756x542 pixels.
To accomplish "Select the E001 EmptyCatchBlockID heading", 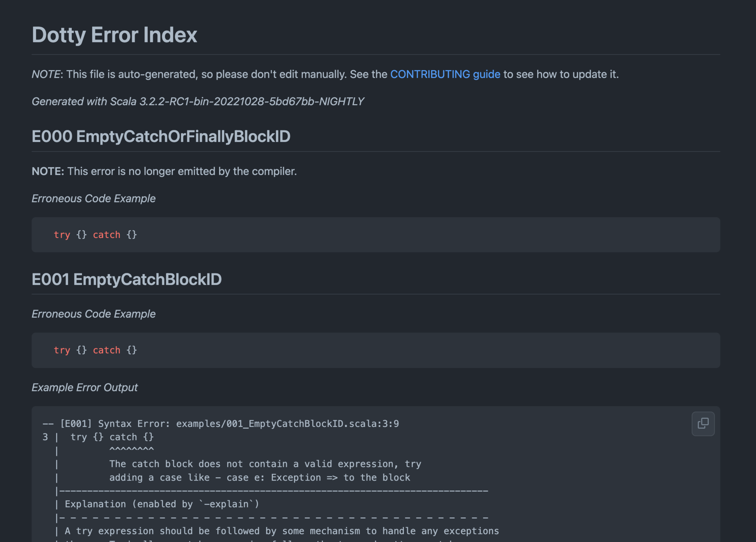I will (x=126, y=279).
